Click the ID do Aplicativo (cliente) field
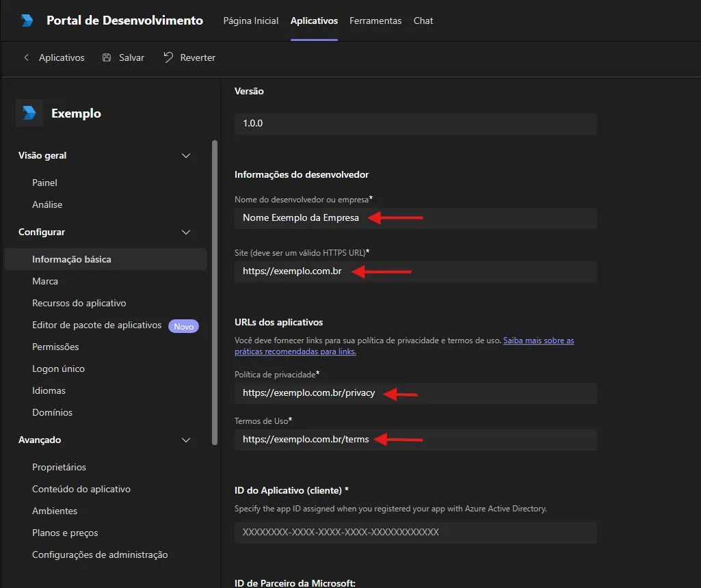Viewport: 701px width, 588px height. (x=416, y=533)
